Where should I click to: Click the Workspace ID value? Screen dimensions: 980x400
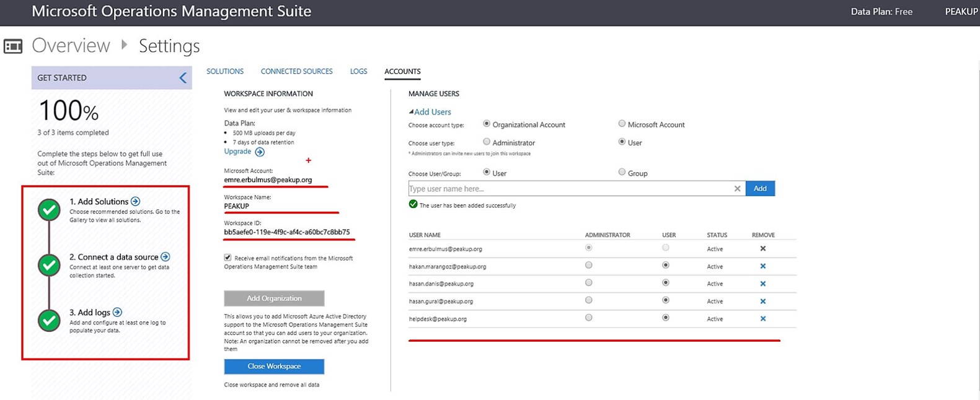pos(286,232)
